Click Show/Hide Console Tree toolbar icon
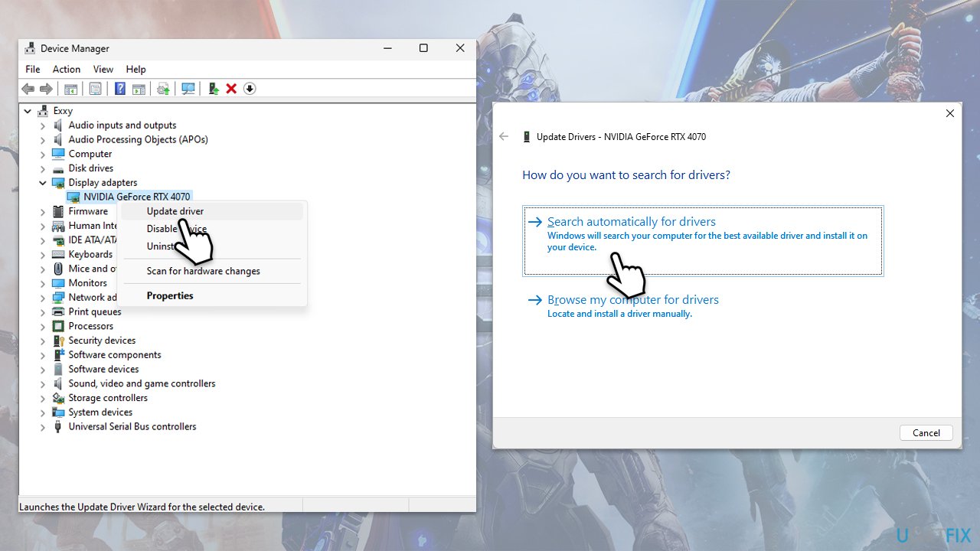Viewport: 980px width, 551px height. [x=70, y=89]
